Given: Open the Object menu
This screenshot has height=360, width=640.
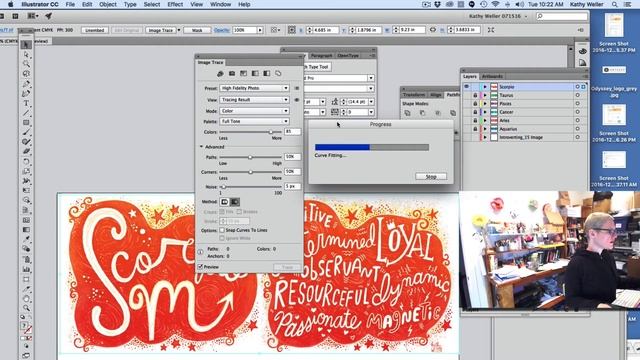Looking at the screenshot, I should (108, 4).
